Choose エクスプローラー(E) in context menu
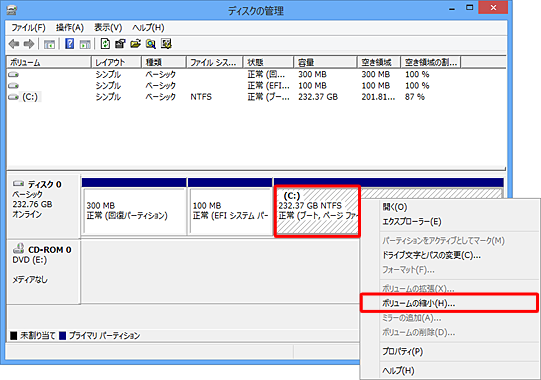Image resolution: width=541 pixels, height=380 pixels. (412, 222)
